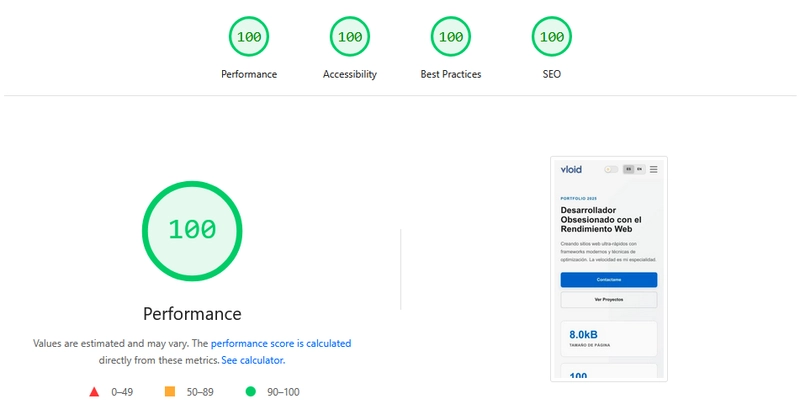Click the 8.0kB page size card
Viewport: 800px width, 411px height.
pos(609,339)
